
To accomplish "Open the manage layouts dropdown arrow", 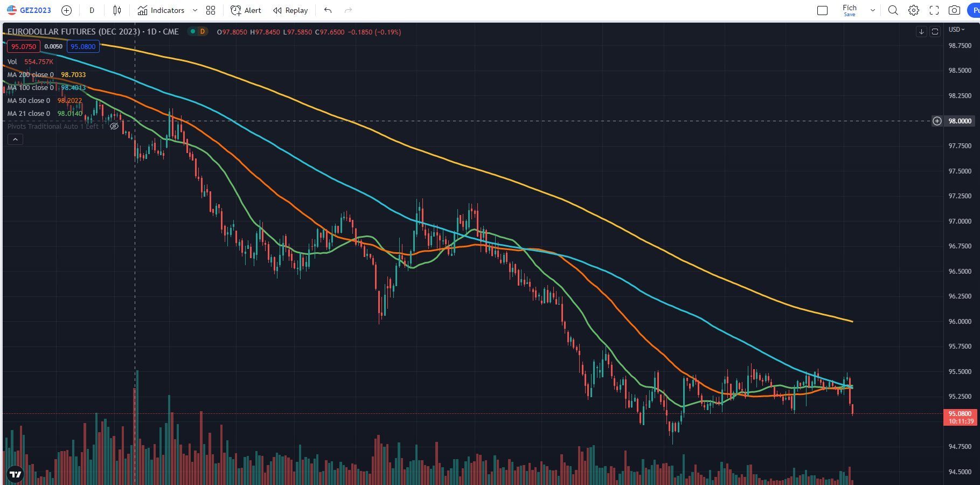I will point(873,10).
